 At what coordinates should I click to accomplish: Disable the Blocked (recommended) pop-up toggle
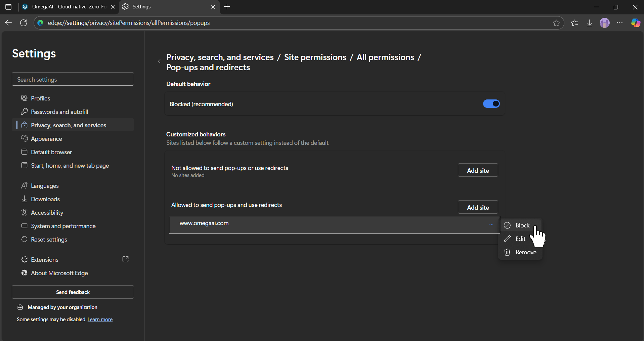pos(491,103)
